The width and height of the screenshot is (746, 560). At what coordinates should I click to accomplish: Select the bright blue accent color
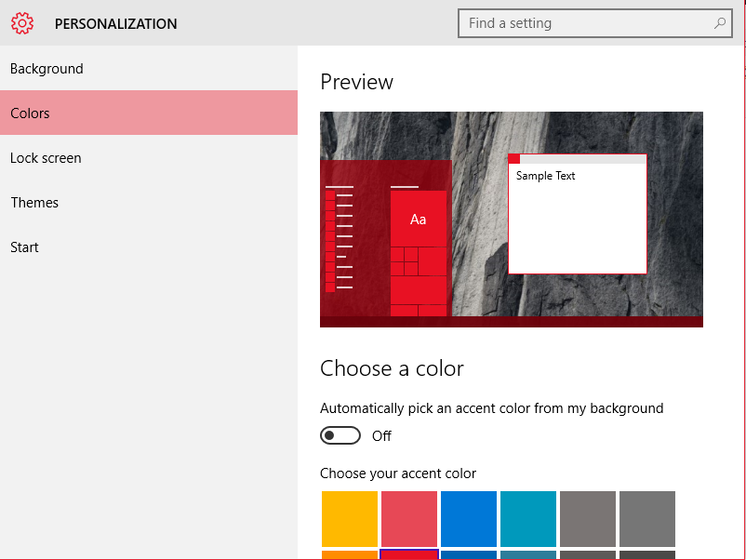[469, 519]
